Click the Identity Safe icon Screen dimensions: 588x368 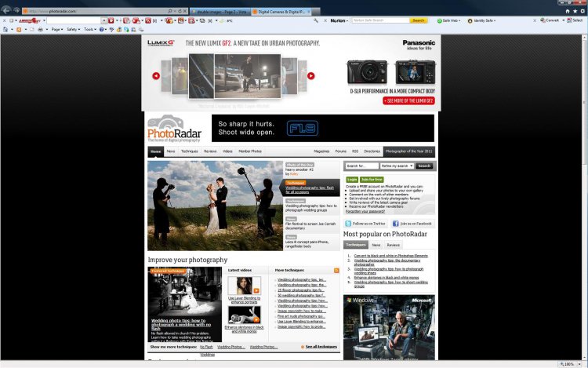coord(470,20)
